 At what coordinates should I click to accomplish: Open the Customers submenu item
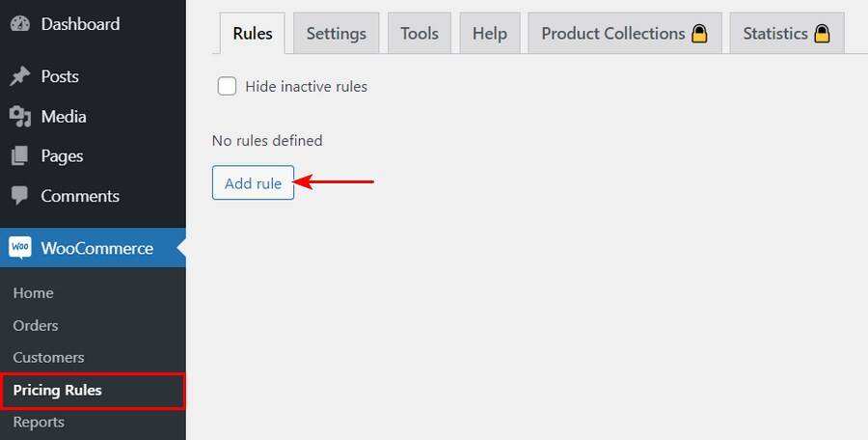coord(48,358)
